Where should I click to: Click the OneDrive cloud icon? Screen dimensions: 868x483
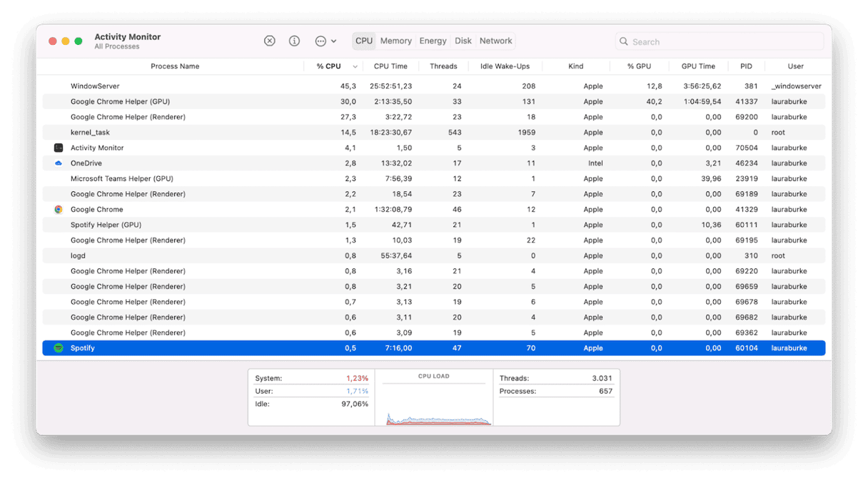click(x=59, y=163)
